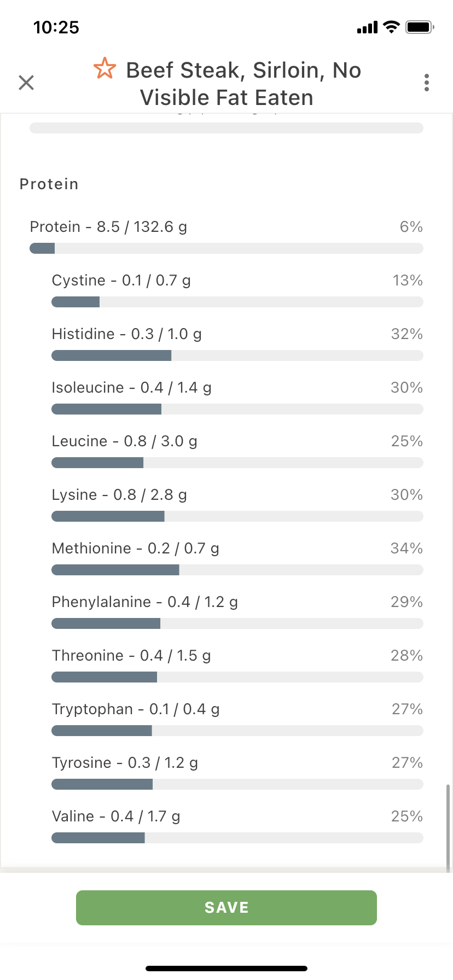Tap the orange favorite star icon
Image resolution: width=453 pixels, height=980 pixels.
point(104,69)
